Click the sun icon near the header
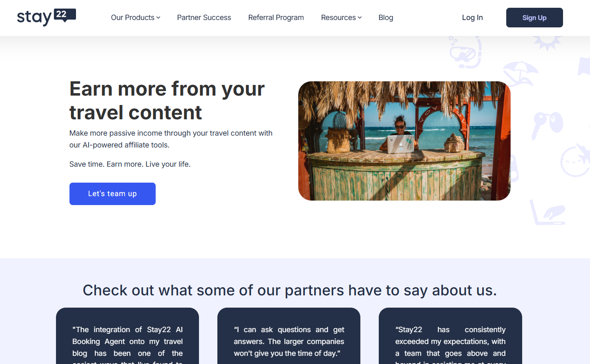The width and height of the screenshot is (590, 364). click(x=548, y=42)
